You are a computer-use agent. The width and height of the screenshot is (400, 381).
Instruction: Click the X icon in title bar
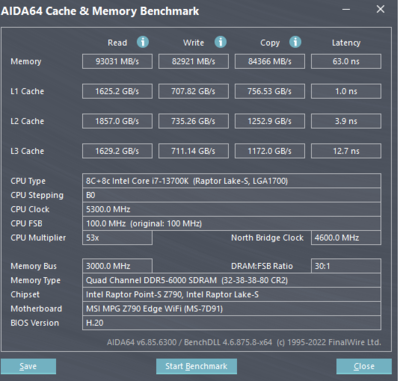380,9
